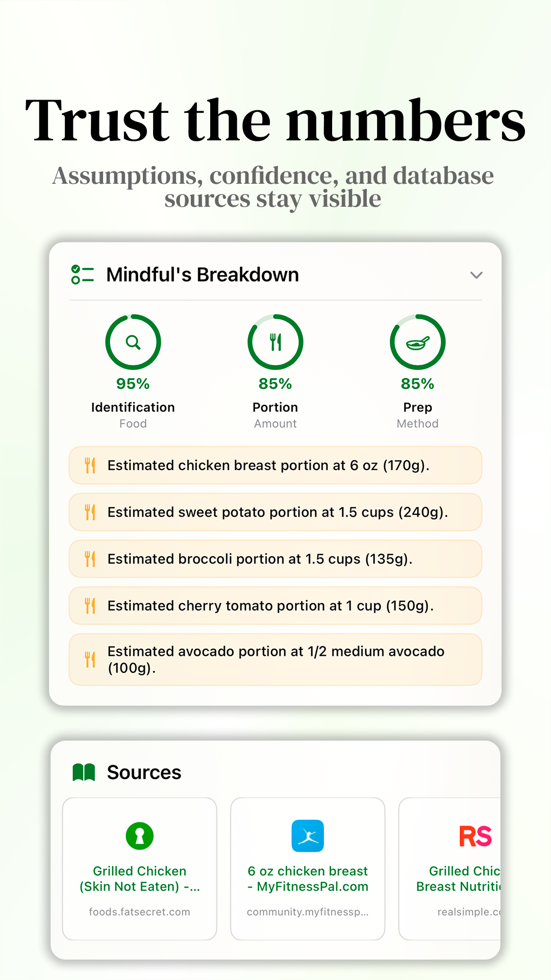This screenshot has height=980, width=551.
Task: Select the cherry tomato portion estimate
Action: pos(275,606)
